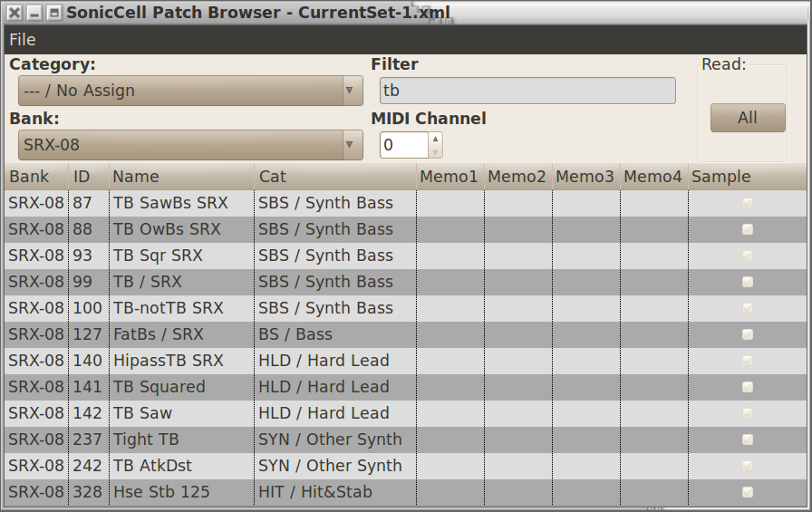The height and width of the screenshot is (512, 812).
Task: Click ID cell 100
Action: pos(88,308)
